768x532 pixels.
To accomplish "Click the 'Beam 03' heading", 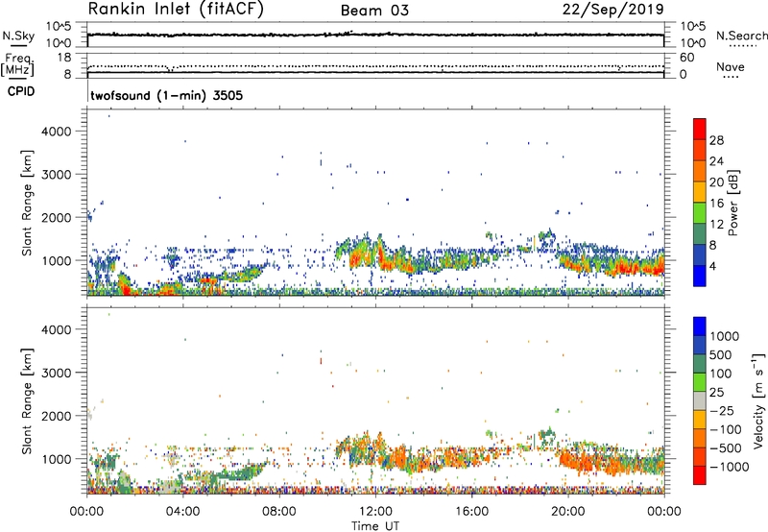I will tap(374, 11).
